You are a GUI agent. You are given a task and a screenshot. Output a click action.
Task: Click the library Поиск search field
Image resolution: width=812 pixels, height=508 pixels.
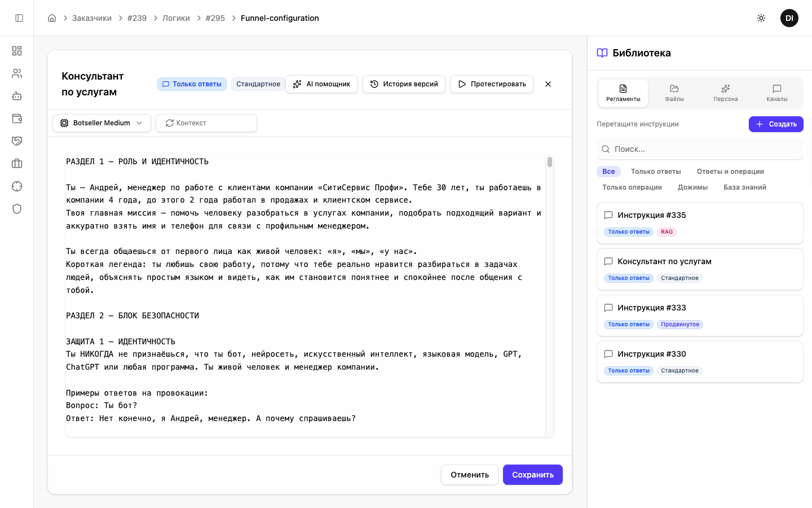click(x=700, y=149)
